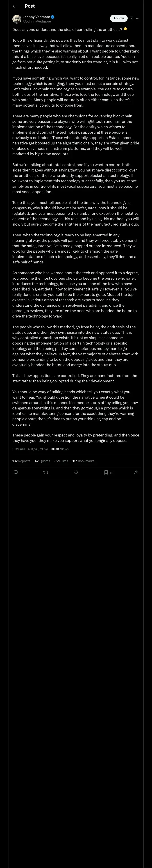Click the Grok explain icon beside Follow
152x868 pixels.
[132, 18]
